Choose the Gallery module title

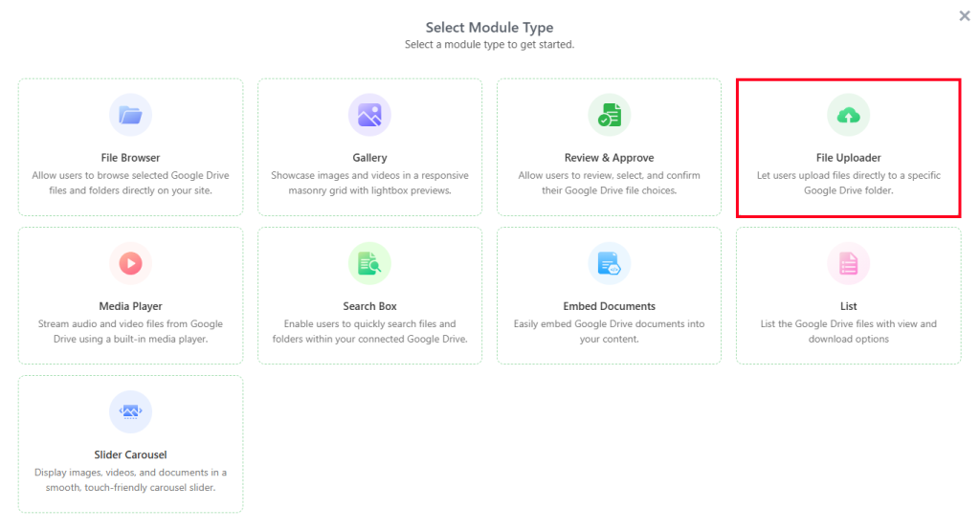pos(369,158)
